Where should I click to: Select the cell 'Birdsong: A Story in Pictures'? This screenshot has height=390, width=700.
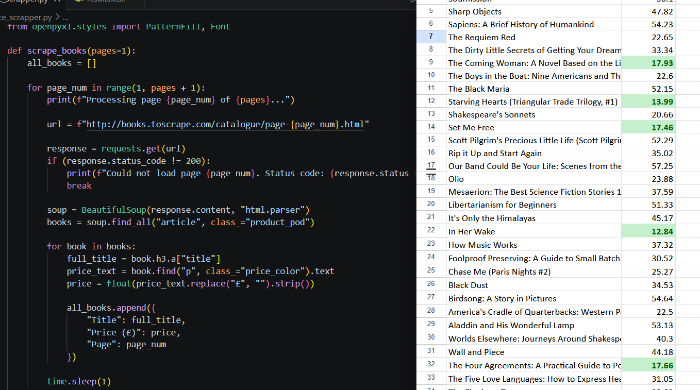(x=533, y=298)
